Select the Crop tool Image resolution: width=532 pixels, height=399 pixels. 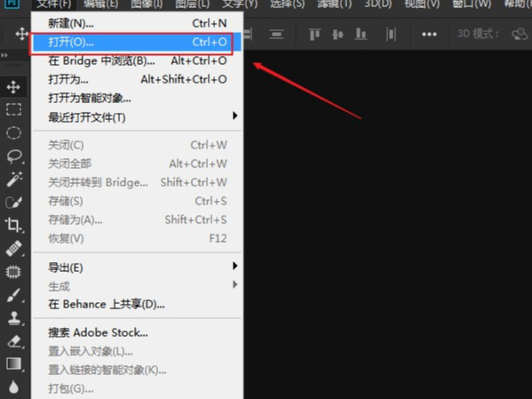(x=13, y=225)
